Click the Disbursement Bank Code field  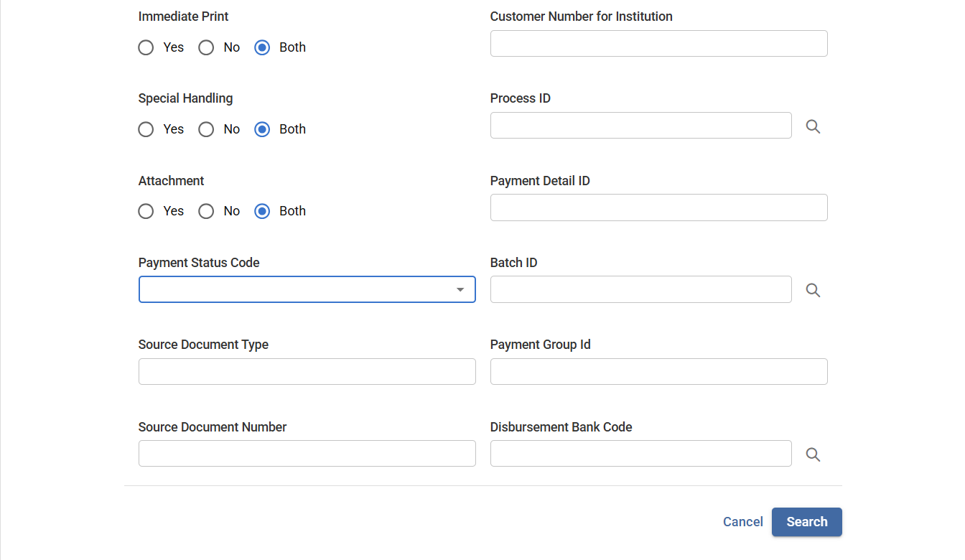640,453
